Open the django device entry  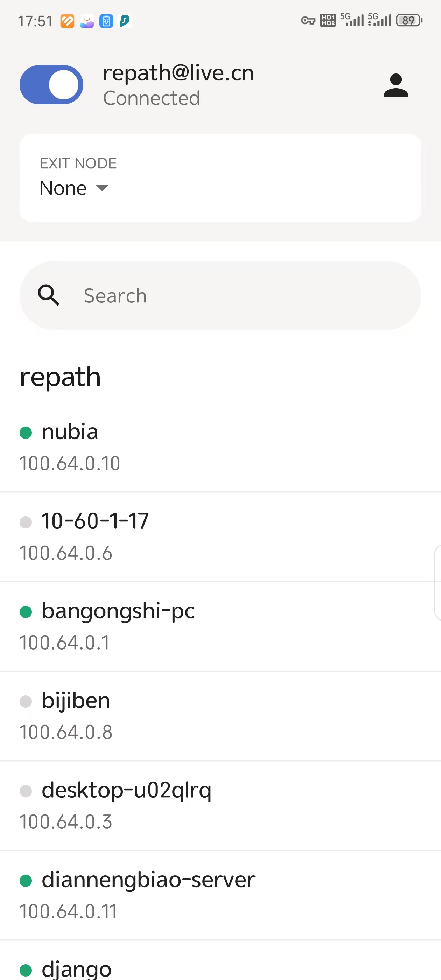click(77, 968)
